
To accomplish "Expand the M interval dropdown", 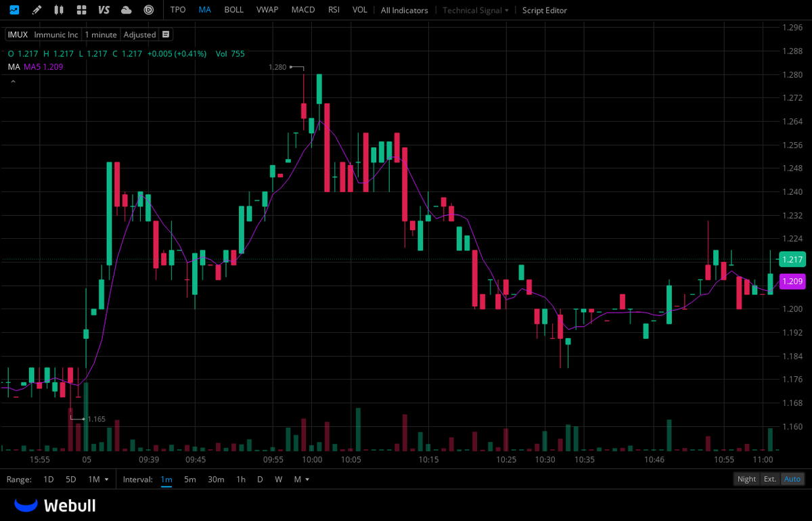I will point(302,479).
